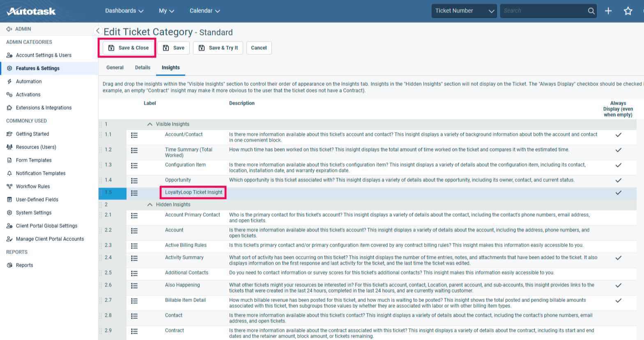Click the plus icon in the top bar
This screenshot has height=340, width=644.
point(608,11)
